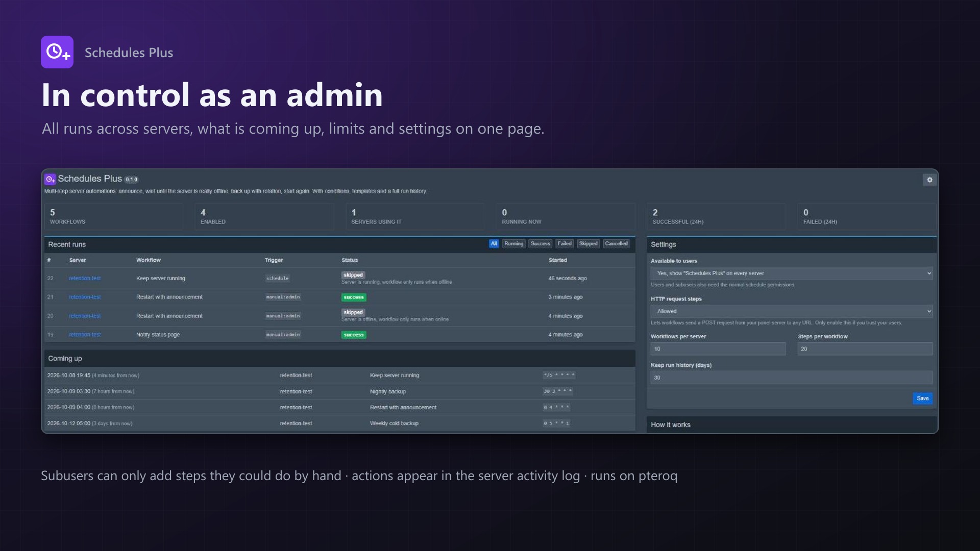Save the settings
The width and height of the screenshot is (980, 551).
pos(922,398)
